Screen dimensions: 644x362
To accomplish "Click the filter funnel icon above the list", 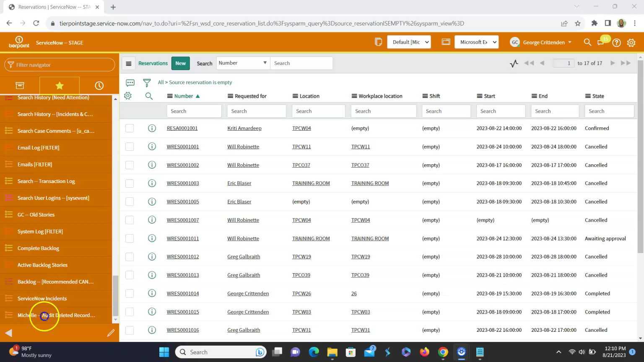I will tap(147, 83).
